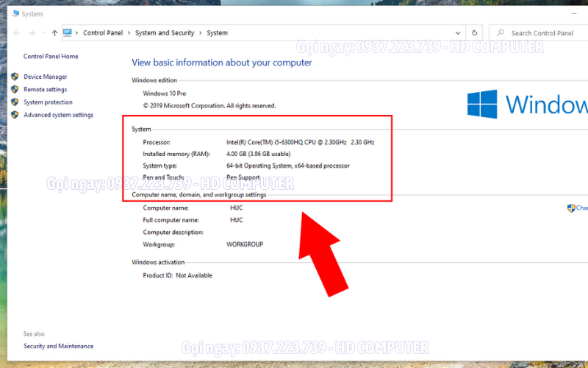Viewport: 588px width, 368px height.
Task: Click the Change settings shield link
Action: click(x=578, y=208)
